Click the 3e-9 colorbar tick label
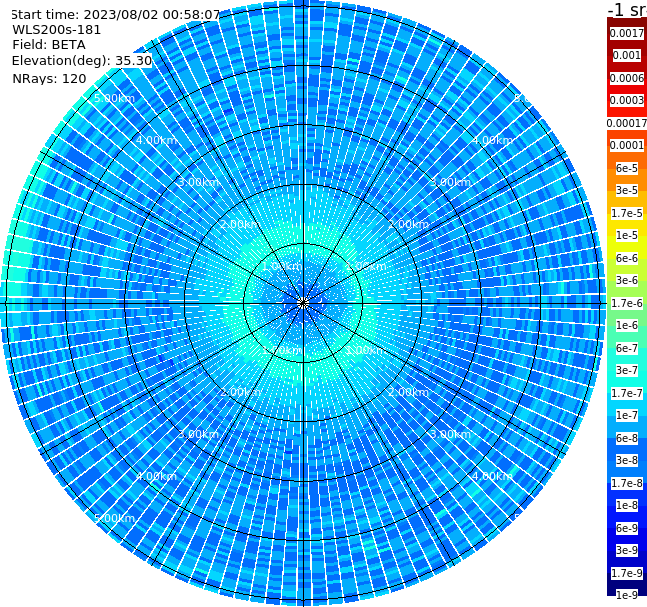647x607 pixels. coord(627,550)
